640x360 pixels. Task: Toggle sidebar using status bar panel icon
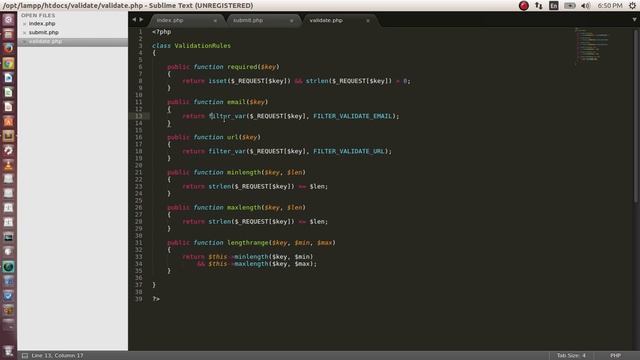25,356
